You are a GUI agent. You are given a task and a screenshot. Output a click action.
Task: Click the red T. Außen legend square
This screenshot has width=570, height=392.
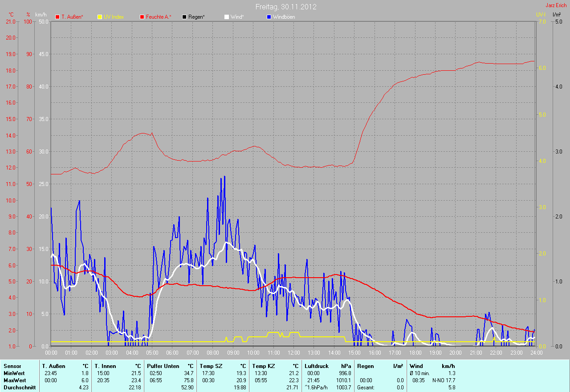pyautogui.click(x=57, y=17)
